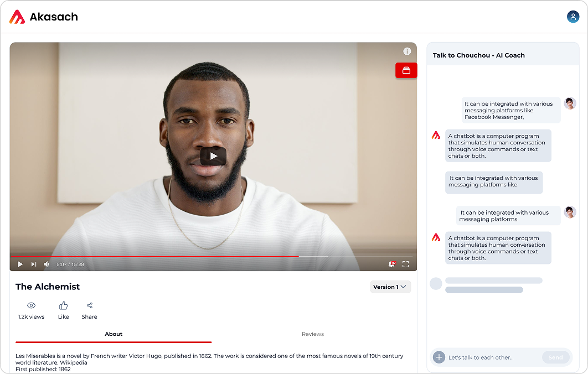Switch to the Reviews tab
This screenshot has height=374, width=588.
point(313,334)
